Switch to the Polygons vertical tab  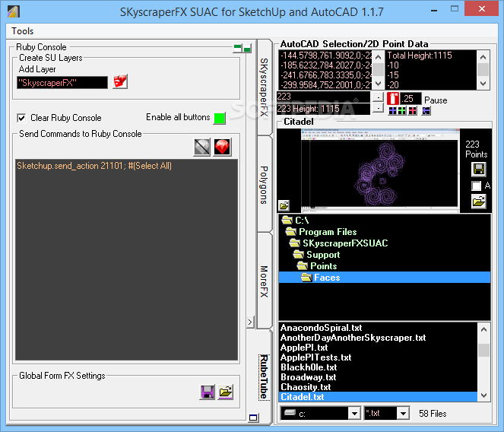tap(265, 185)
